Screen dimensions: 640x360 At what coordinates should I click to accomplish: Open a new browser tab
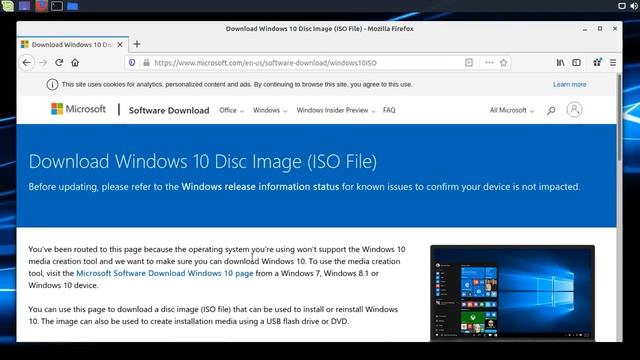137,44
